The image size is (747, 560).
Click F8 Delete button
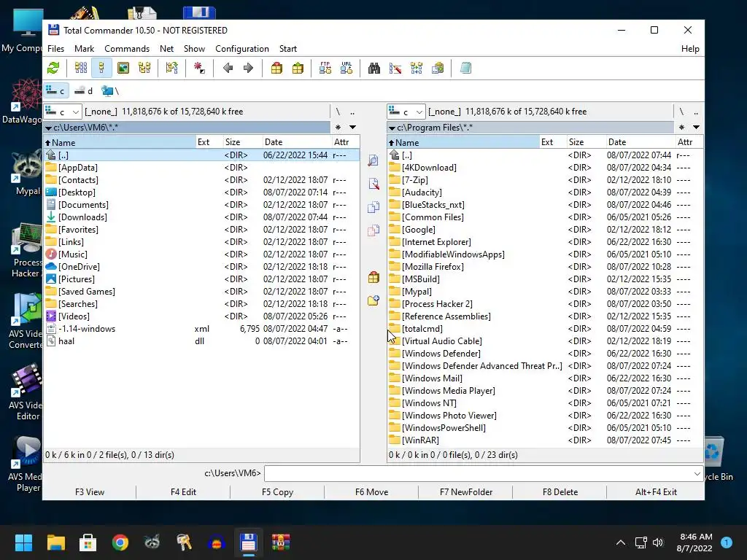(x=560, y=492)
